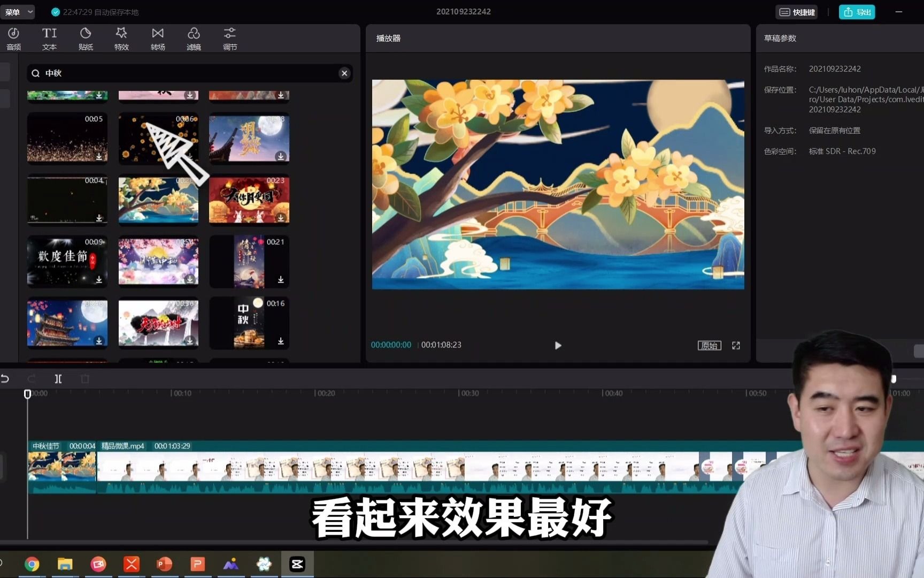Open the 滤镜 filters tab
924x578 pixels.
[x=194, y=39]
